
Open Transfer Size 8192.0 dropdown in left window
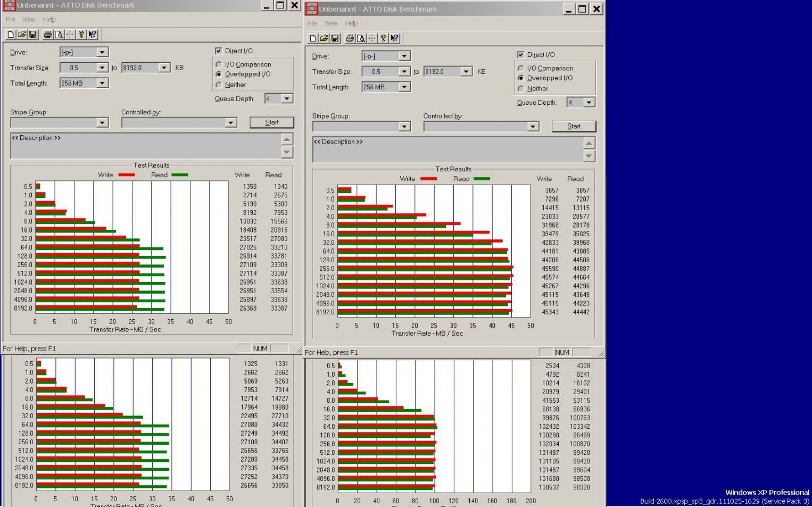click(x=164, y=68)
